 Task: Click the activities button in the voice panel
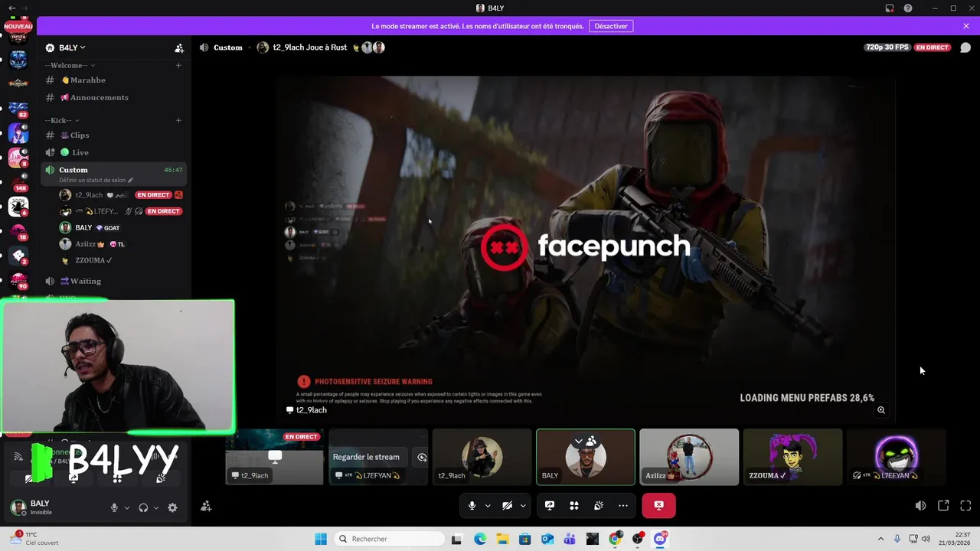point(117,478)
